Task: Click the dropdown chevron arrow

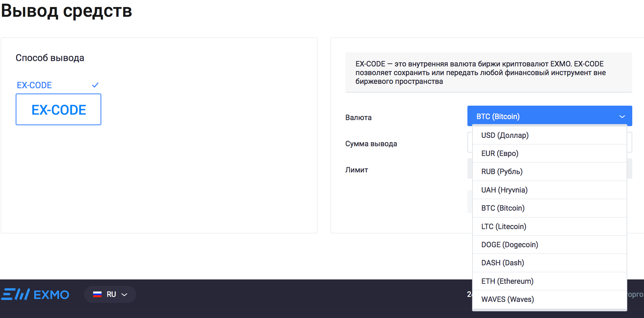Action: [x=622, y=117]
